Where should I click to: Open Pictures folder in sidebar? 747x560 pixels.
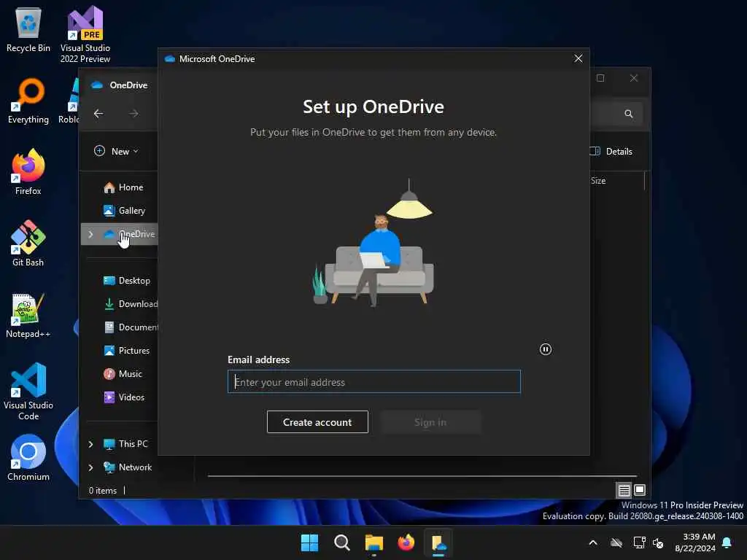126,351
